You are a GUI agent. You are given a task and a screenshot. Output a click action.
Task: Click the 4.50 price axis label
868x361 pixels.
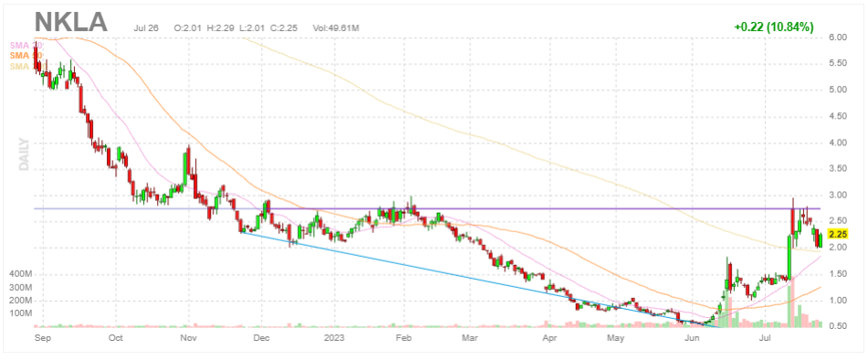coord(838,116)
